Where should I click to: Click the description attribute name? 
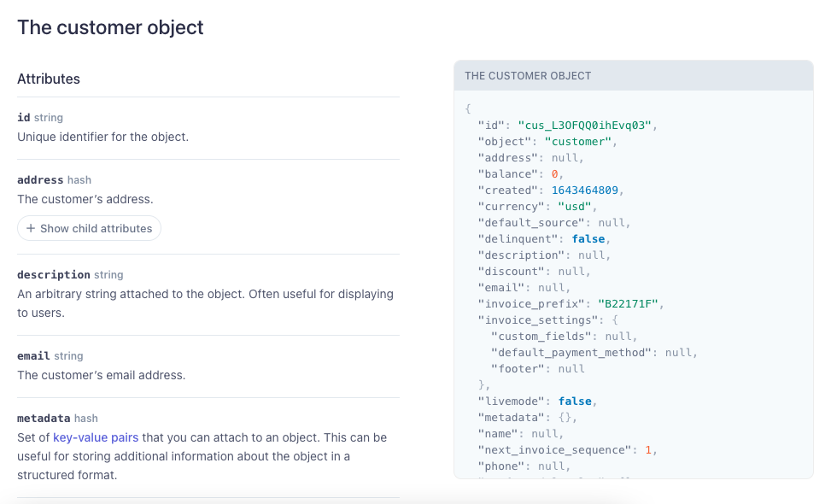54,275
